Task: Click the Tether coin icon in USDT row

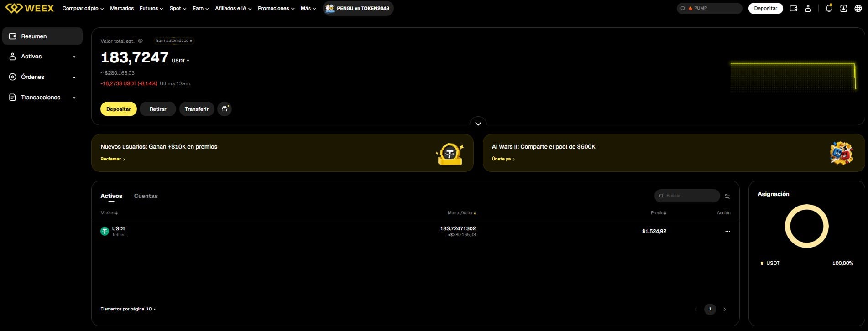Action: [x=105, y=231]
